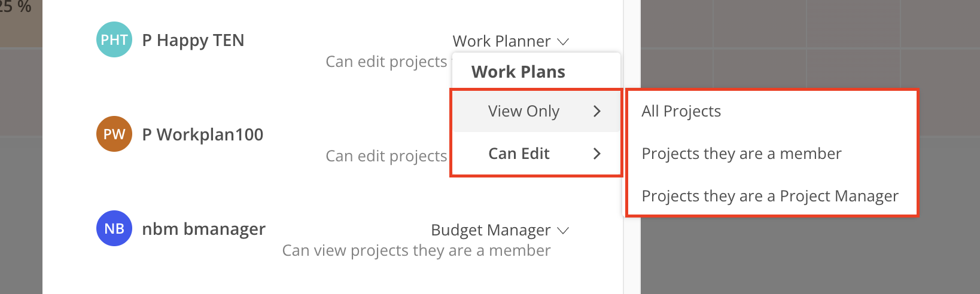
Task: Pick Projects they are a Project Manager
Action: 770,196
